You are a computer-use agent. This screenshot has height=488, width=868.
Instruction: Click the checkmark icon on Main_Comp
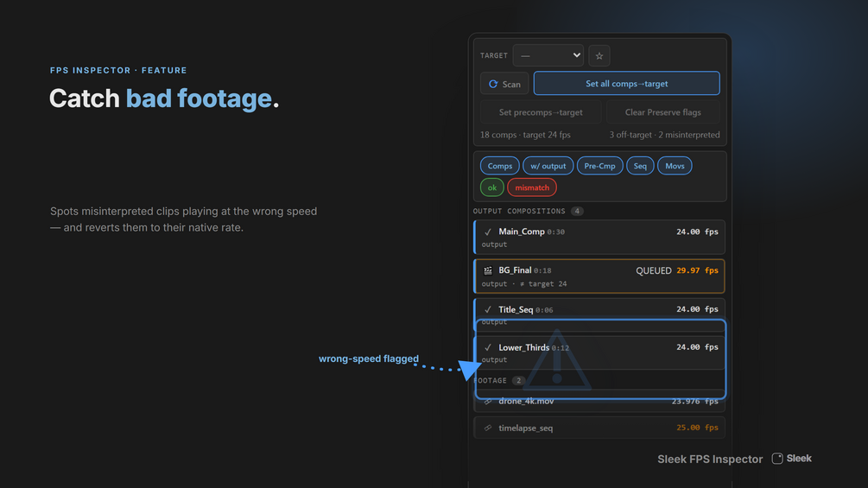pyautogui.click(x=488, y=231)
